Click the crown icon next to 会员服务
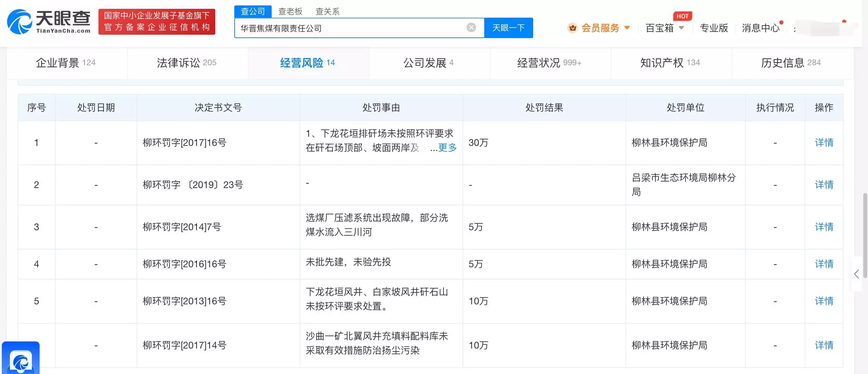Viewport: 868px width, 374px height. [x=573, y=28]
